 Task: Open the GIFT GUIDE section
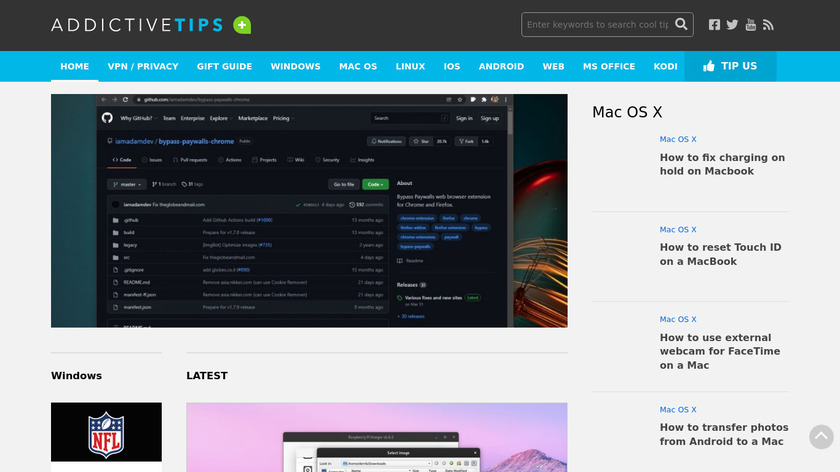click(x=224, y=66)
